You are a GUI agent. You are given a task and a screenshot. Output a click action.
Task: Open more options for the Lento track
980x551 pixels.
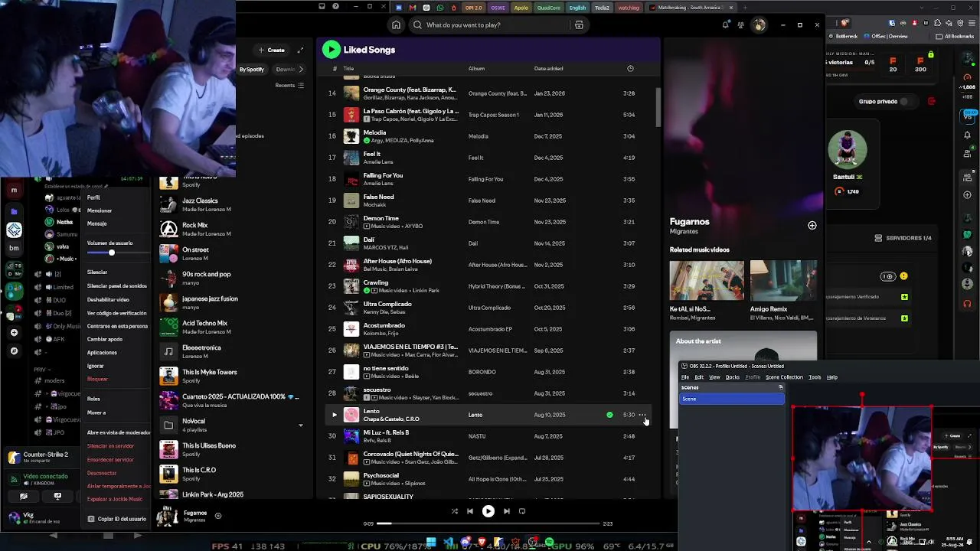point(642,415)
